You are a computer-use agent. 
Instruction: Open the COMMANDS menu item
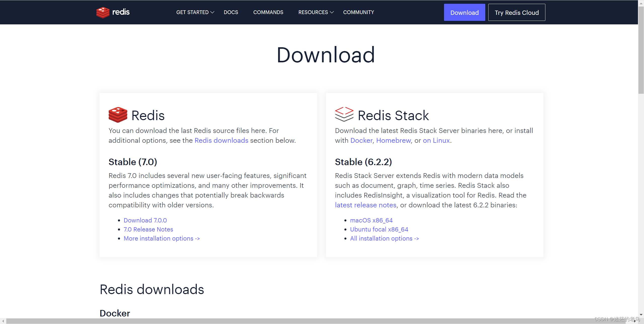click(x=268, y=12)
